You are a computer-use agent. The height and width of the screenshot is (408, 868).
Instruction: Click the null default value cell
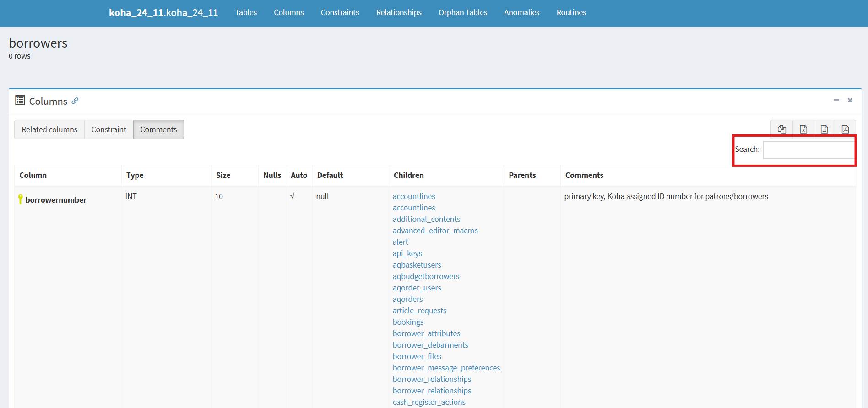point(322,196)
